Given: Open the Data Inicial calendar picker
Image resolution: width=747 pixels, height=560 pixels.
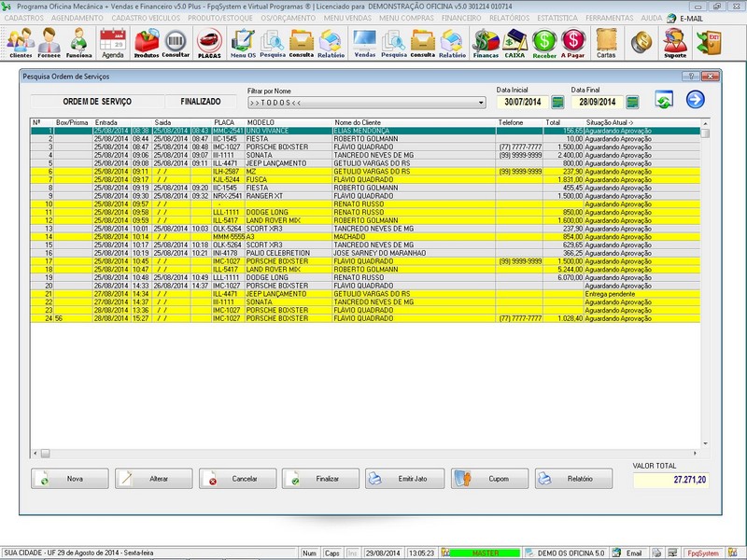Looking at the screenshot, I should [557, 102].
